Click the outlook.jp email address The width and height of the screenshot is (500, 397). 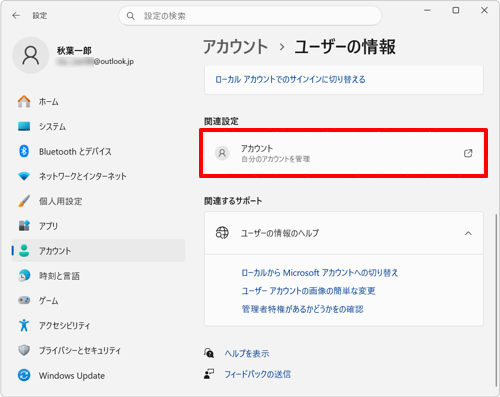(95, 61)
